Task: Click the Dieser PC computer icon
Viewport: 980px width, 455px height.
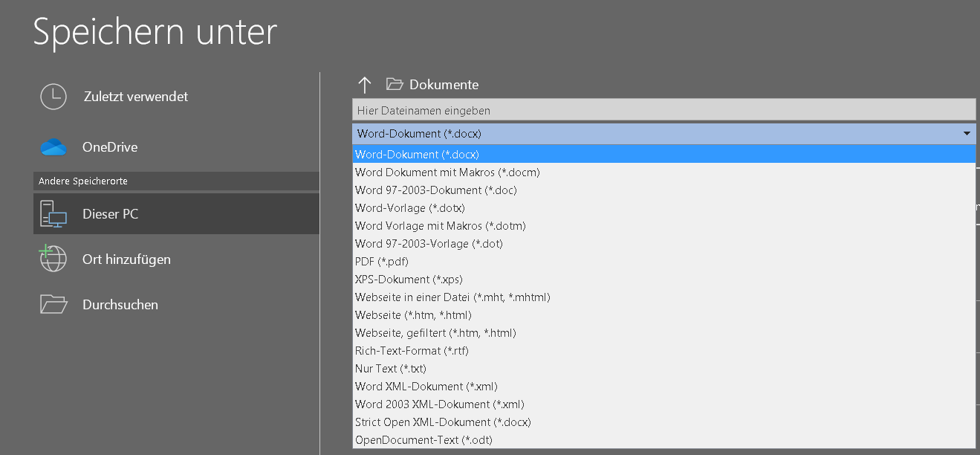Action: coord(53,214)
